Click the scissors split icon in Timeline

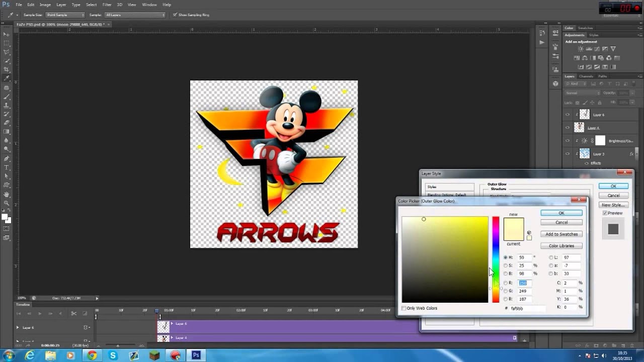[73, 314]
